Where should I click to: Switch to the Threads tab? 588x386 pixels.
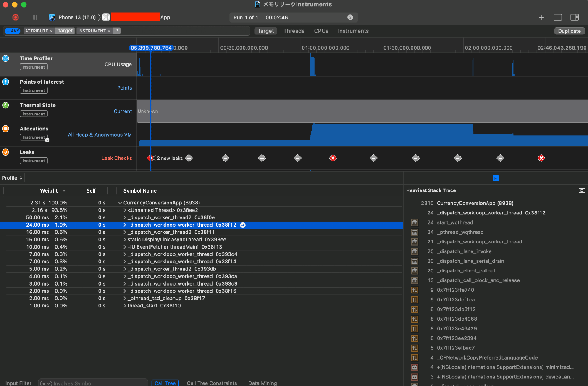294,31
